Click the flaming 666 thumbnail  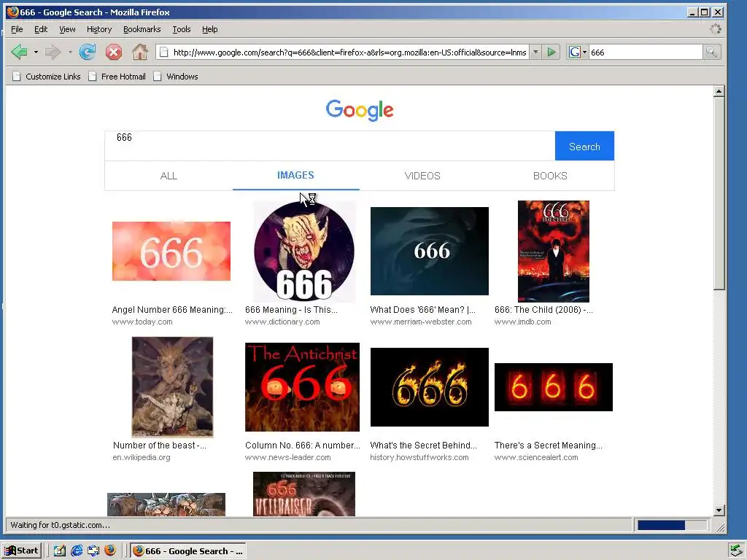[x=429, y=386]
